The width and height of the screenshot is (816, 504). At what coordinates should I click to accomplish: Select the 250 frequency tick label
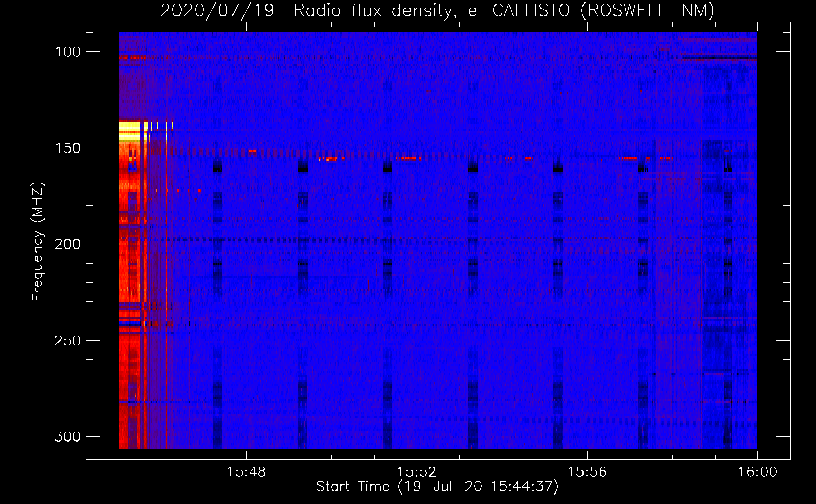pyautogui.click(x=68, y=341)
